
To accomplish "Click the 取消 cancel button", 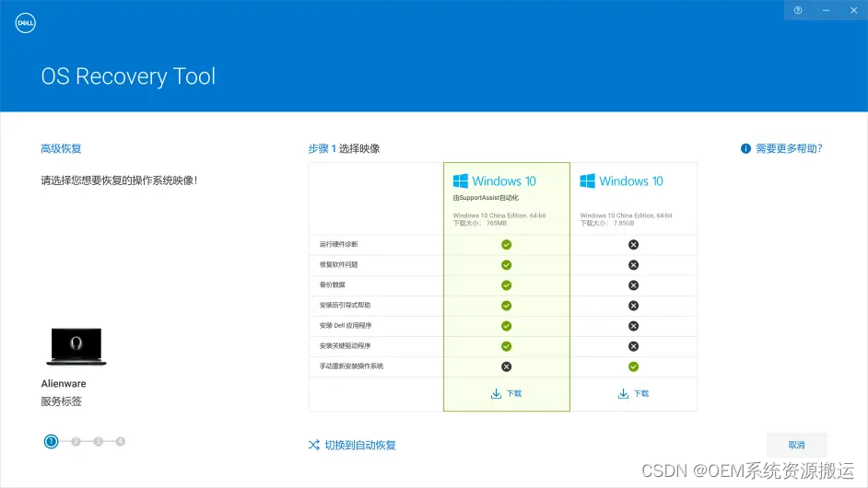I will coord(797,445).
